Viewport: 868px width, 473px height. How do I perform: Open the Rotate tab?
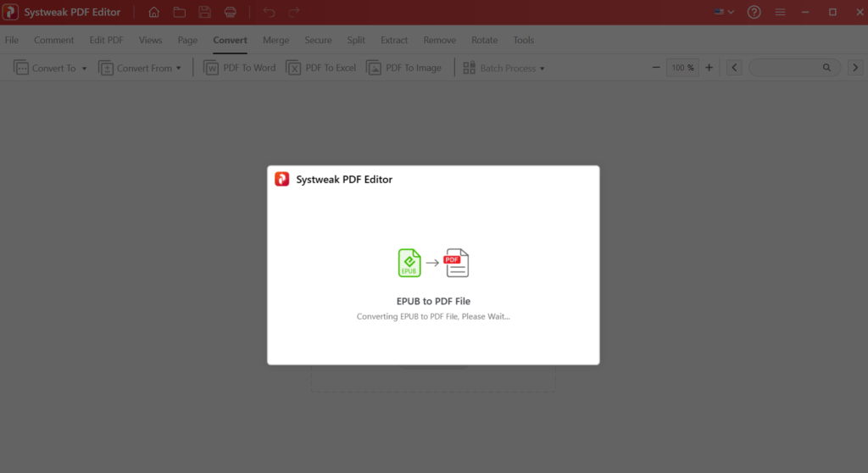tap(484, 40)
